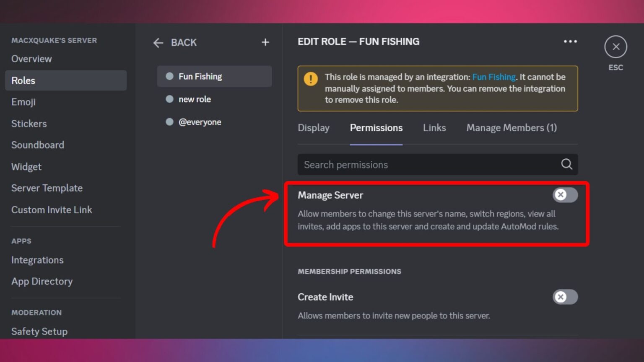The image size is (644, 362).
Task: Click the color dot next to new role
Action: pos(169,99)
